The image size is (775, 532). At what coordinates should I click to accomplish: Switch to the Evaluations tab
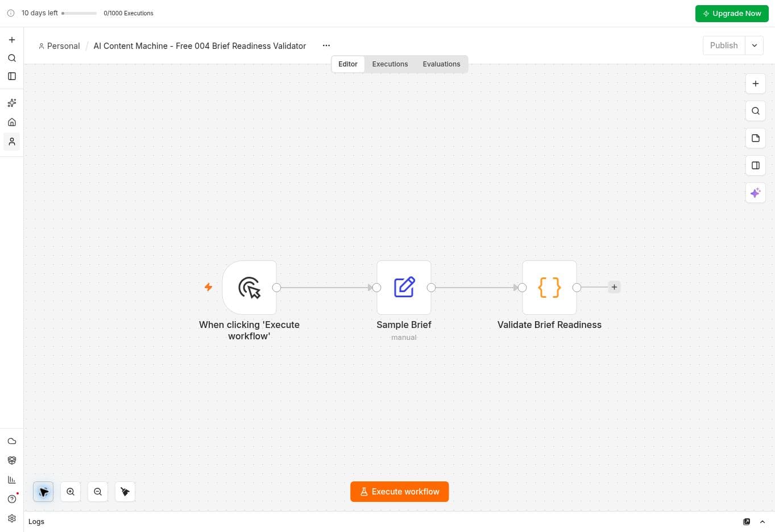(x=441, y=64)
